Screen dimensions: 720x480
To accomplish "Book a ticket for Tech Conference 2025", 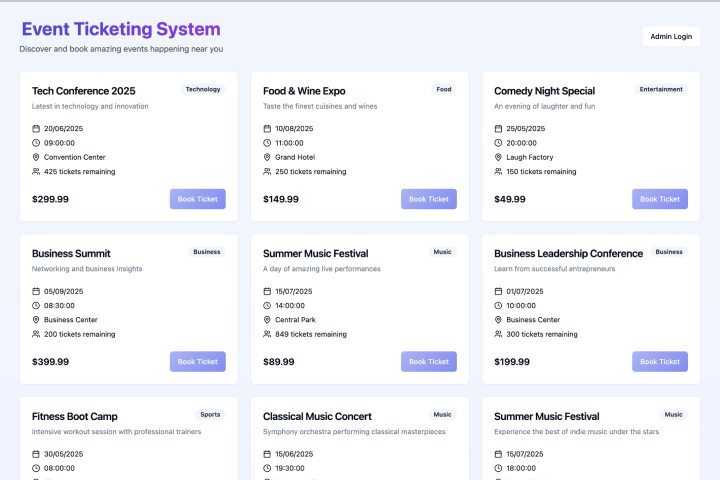I will tap(197, 199).
